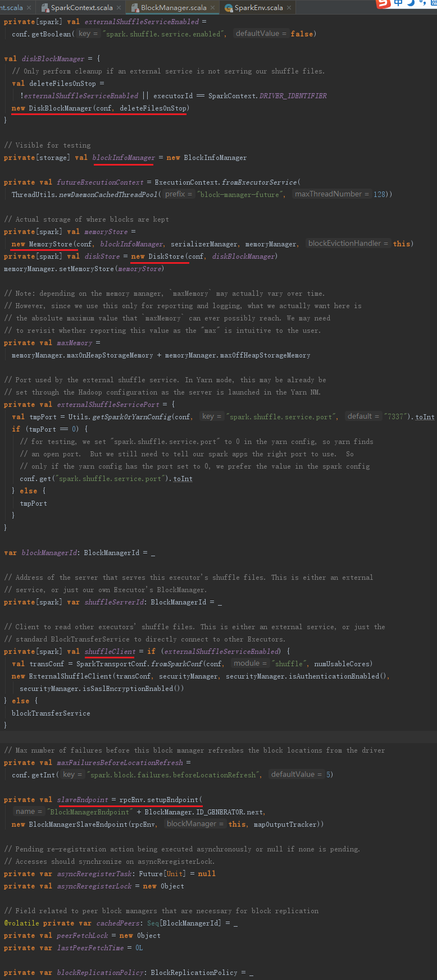The image size is (437, 980).
Task: Click fromSparkConf method name
Action: [177, 664]
